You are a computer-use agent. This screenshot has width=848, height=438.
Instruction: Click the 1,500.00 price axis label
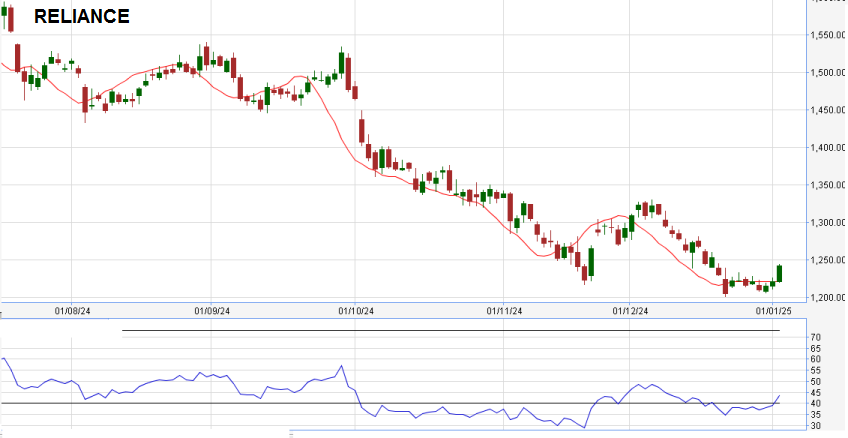828,72
